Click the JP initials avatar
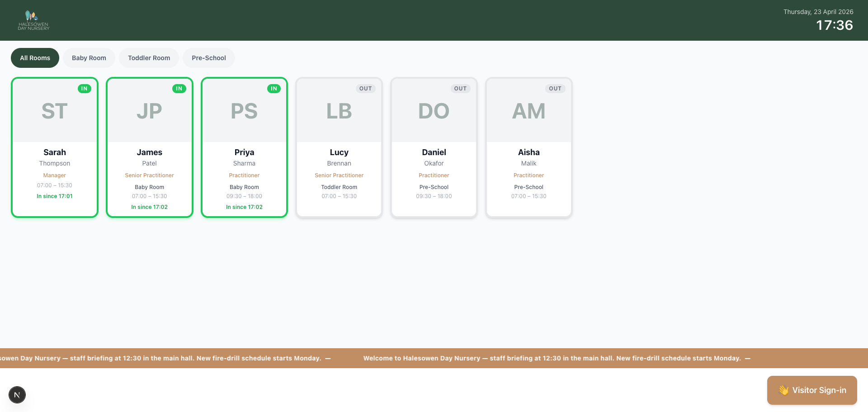Screen dimensions: 868x412 [150, 111]
